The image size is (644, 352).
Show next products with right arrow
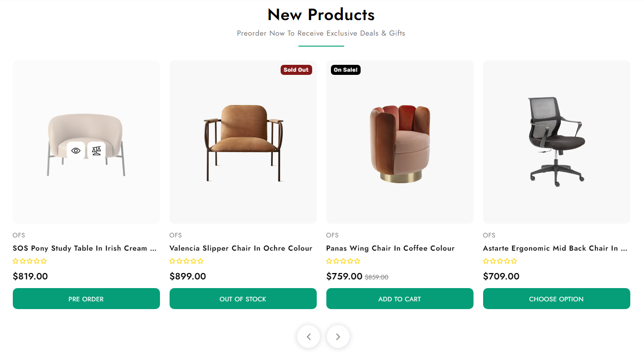coord(338,337)
